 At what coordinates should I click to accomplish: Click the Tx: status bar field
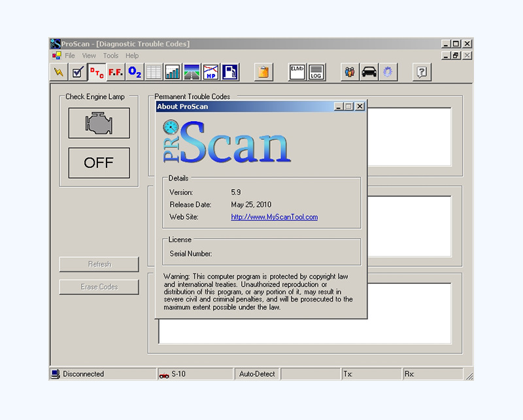[371, 374]
